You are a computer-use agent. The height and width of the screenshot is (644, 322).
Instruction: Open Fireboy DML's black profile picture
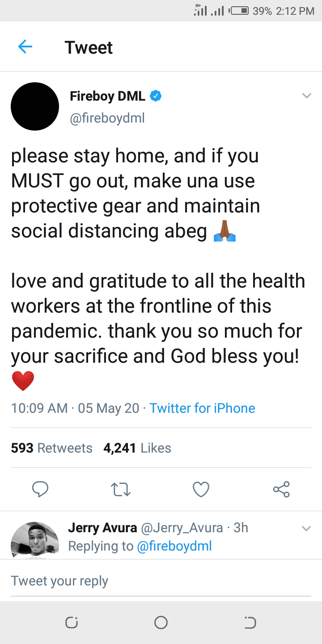pyautogui.click(x=35, y=106)
